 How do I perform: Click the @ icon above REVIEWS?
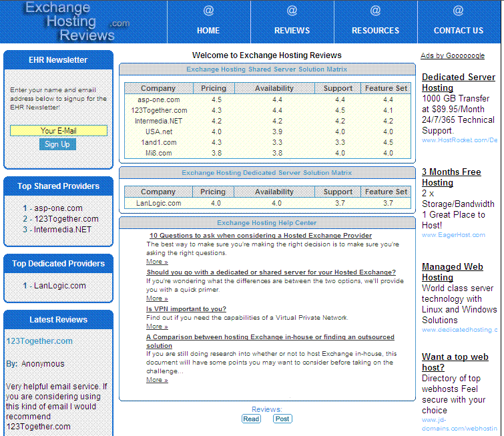click(x=292, y=10)
